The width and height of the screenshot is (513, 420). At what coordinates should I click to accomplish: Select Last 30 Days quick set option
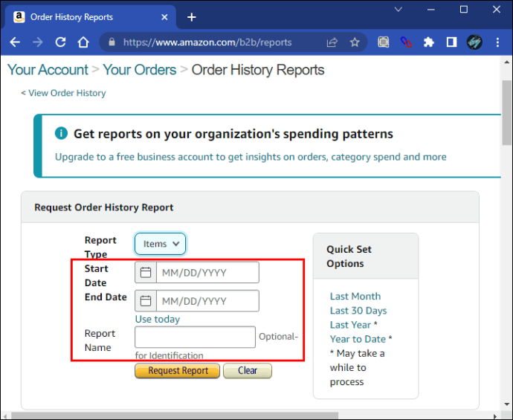(x=358, y=311)
